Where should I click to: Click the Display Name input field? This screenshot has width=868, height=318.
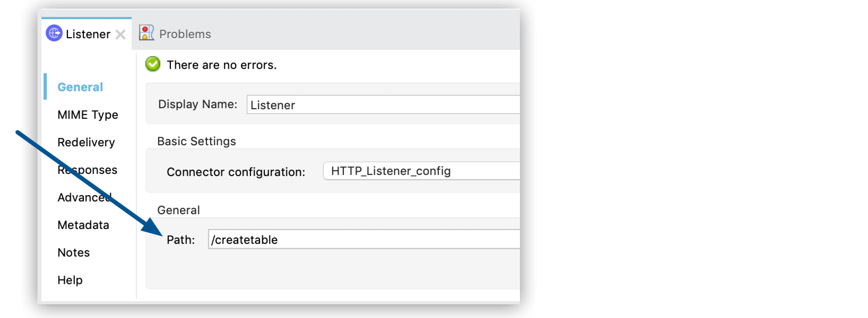click(382, 105)
